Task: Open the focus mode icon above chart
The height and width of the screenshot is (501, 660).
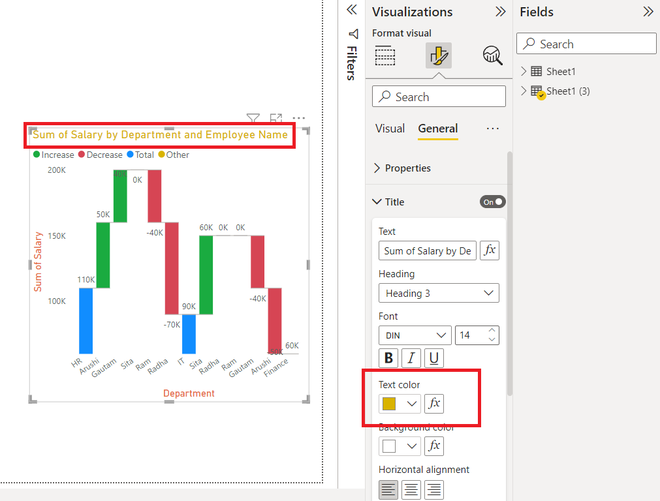Action: [276, 118]
